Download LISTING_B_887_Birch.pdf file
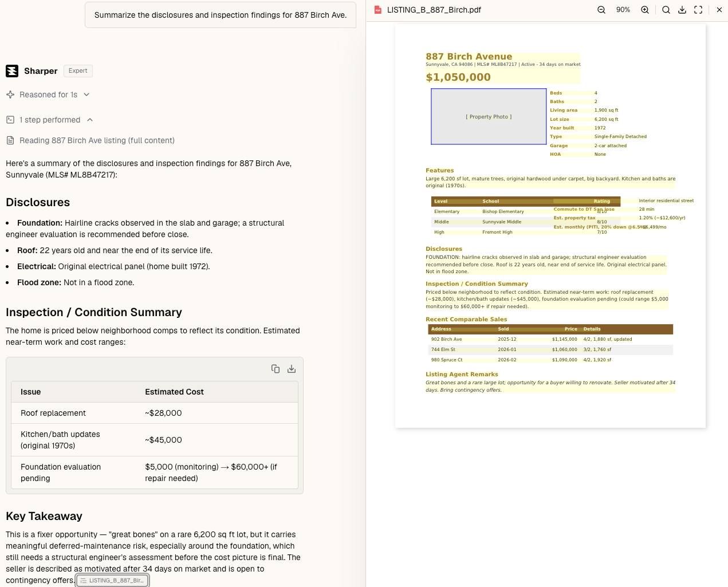 (x=682, y=10)
